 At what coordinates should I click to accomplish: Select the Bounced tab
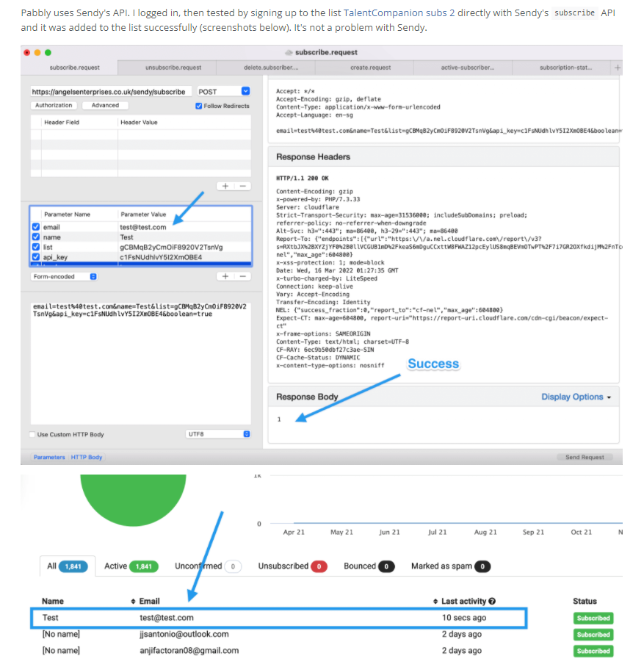(369, 566)
